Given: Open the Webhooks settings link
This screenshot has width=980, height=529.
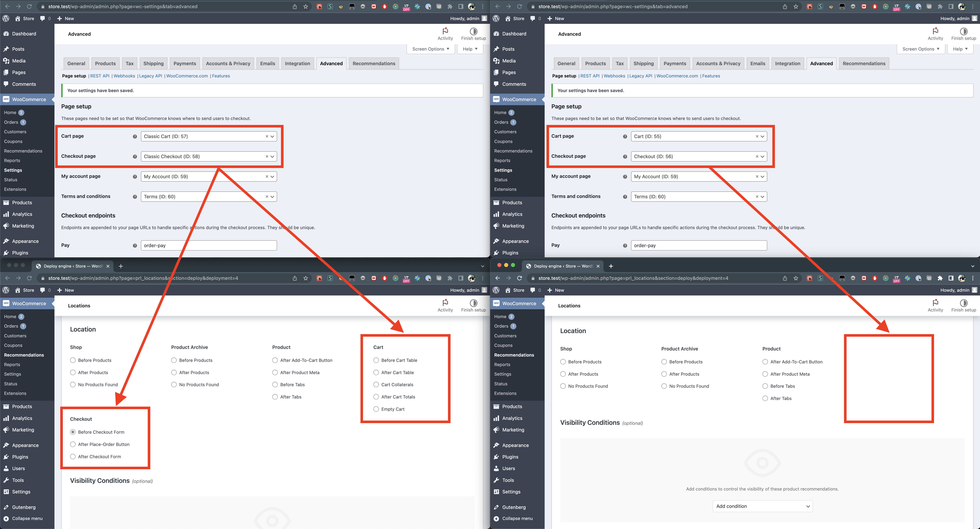Looking at the screenshot, I should coord(124,76).
